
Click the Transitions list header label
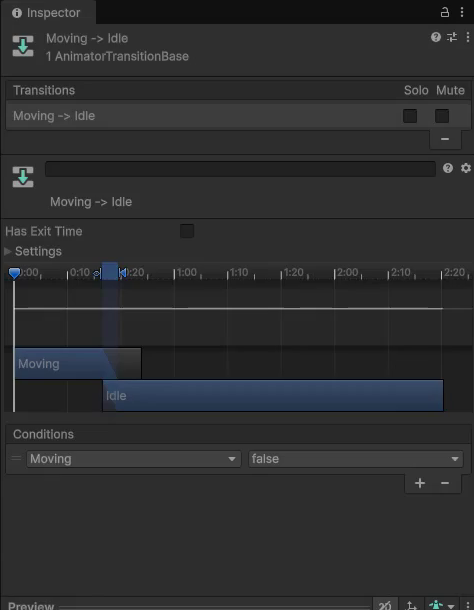(x=44, y=90)
